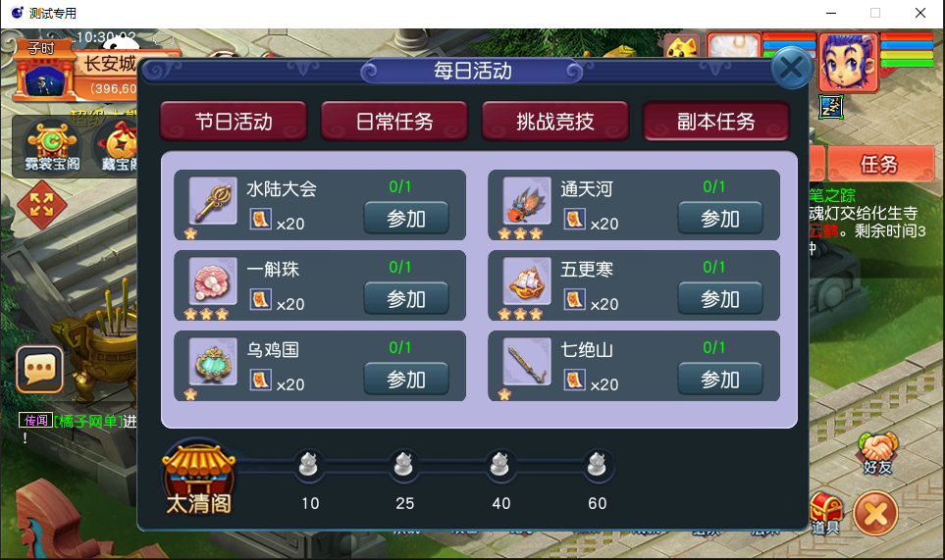945x560 pixels.
Task: Click the 任务 quest panel tab
Action: 880,164
